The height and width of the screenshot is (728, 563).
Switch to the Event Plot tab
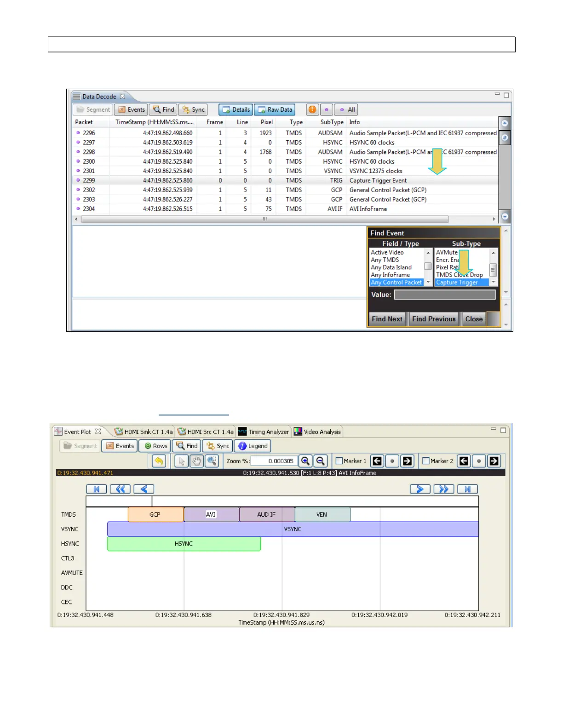77,432
